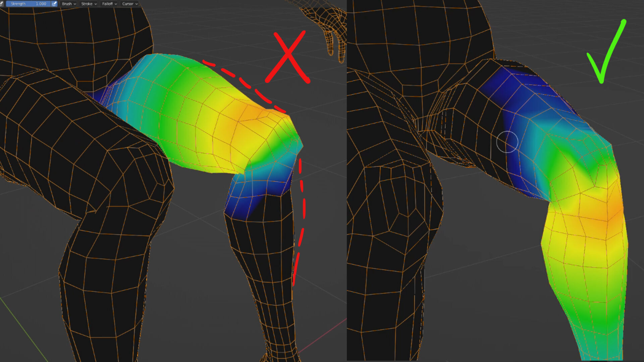The height and width of the screenshot is (362, 644).
Task: Click the Strength 1.000 slider
Action: tap(29, 4)
